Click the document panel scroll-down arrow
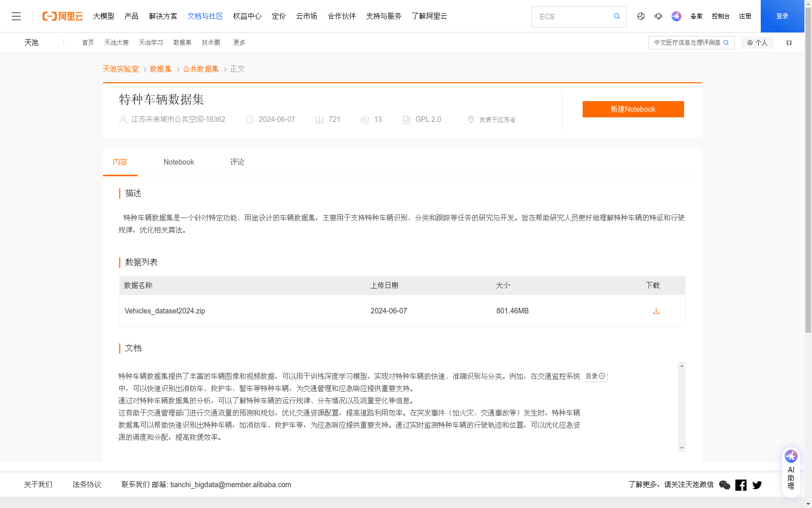Viewport: 812px width, 508px height. [682, 448]
